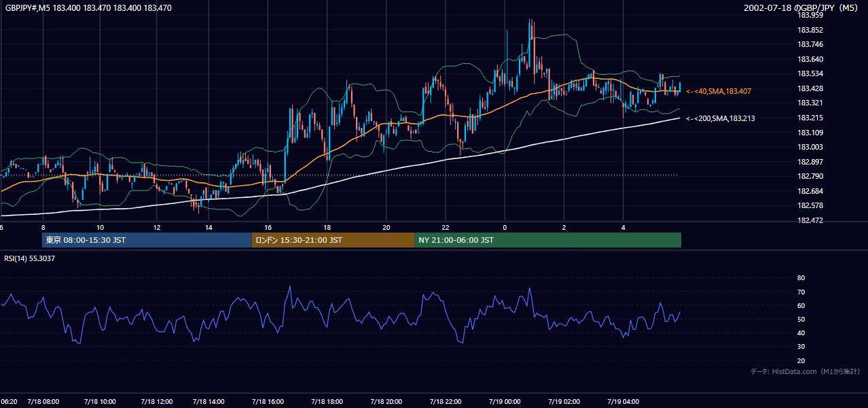Click RSI scale value 20
The width and height of the screenshot is (868, 408).
click(x=801, y=361)
